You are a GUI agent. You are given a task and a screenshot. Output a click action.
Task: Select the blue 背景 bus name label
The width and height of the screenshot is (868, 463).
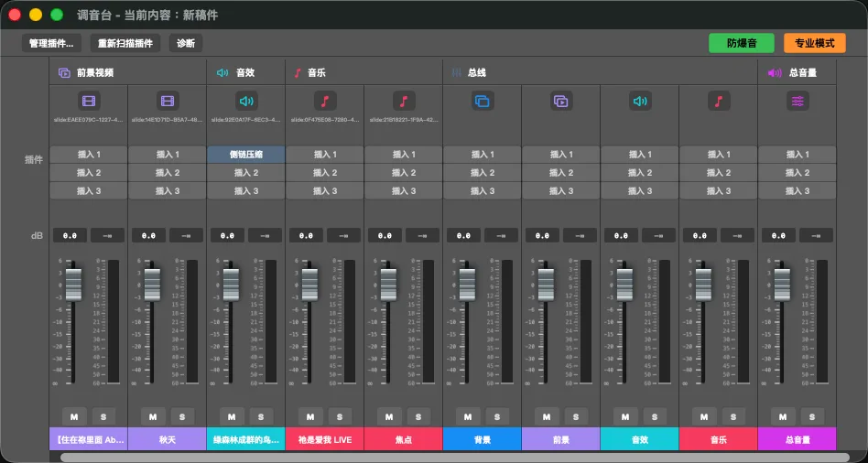coord(483,440)
